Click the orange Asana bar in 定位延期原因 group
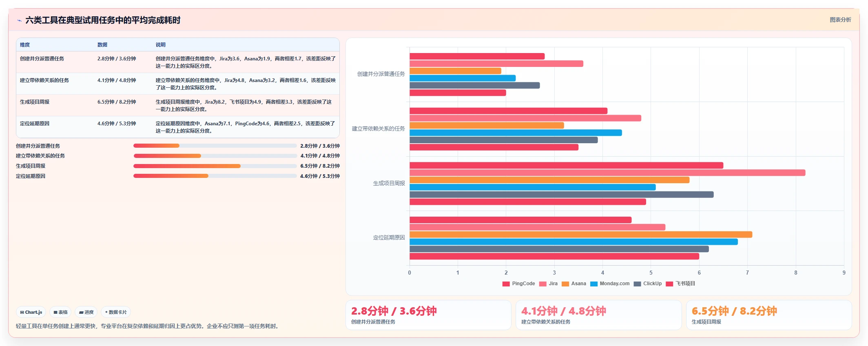The image size is (868, 346). (581, 235)
